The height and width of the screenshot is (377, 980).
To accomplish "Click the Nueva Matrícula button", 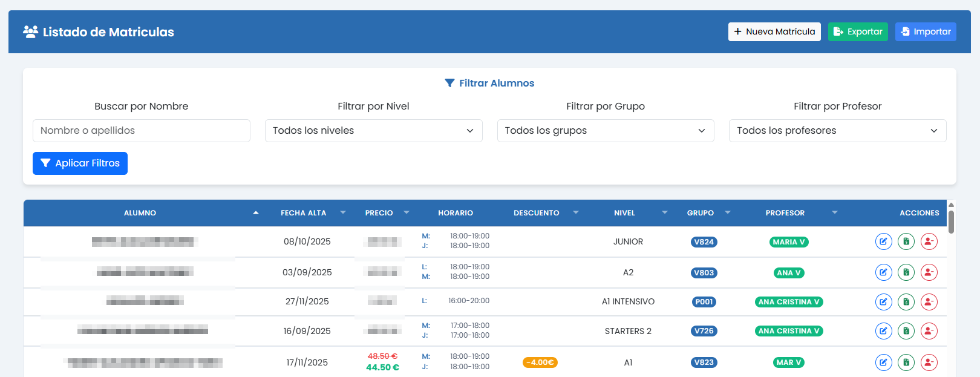I will 774,31.
